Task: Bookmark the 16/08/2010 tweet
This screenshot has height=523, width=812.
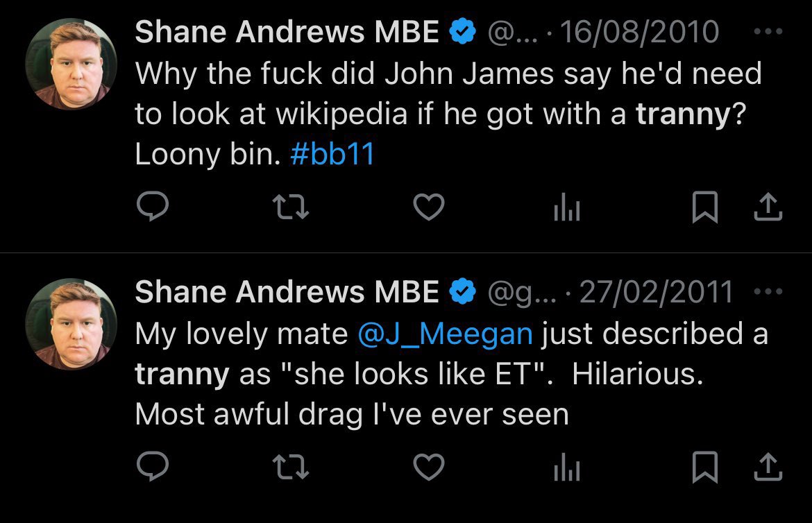Action: [705, 207]
